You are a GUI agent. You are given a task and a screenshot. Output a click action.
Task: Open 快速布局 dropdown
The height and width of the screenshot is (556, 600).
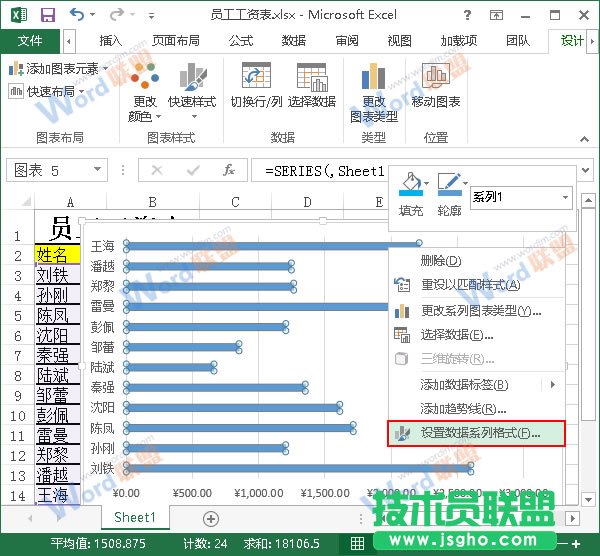[x=46, y=91]
